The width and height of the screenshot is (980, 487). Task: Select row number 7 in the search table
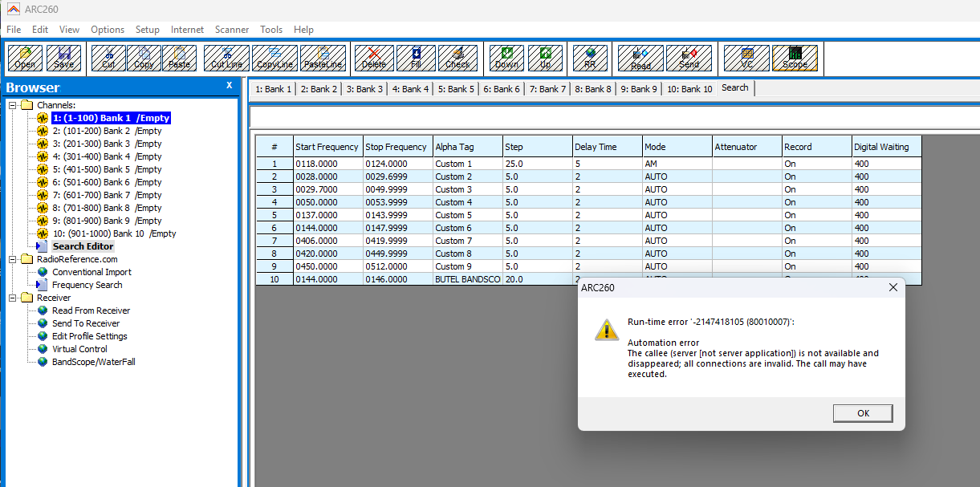pos(274,241)
